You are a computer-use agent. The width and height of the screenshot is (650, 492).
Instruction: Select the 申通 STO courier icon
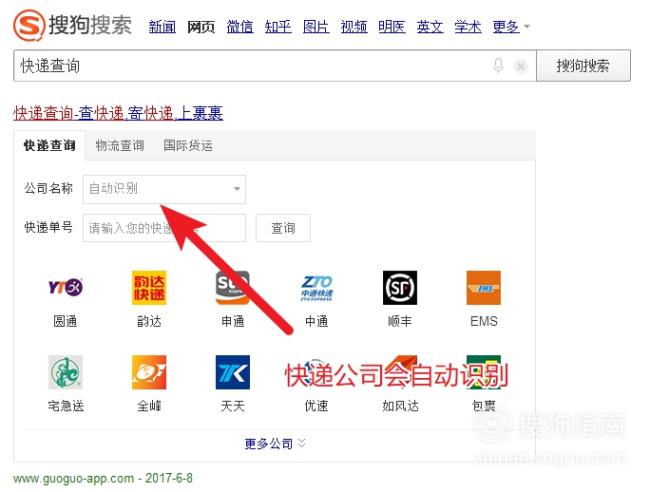233,288
